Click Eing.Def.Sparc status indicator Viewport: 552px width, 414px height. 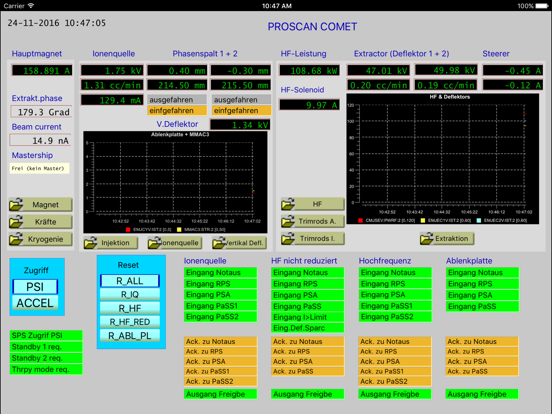pyautogui.click(x=307, y=328)
